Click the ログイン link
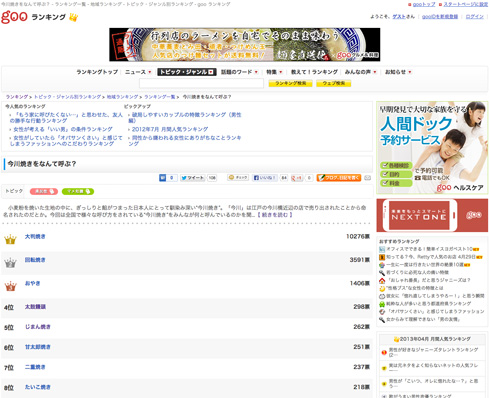Screen dimensions: 490x398 (474, 17)
